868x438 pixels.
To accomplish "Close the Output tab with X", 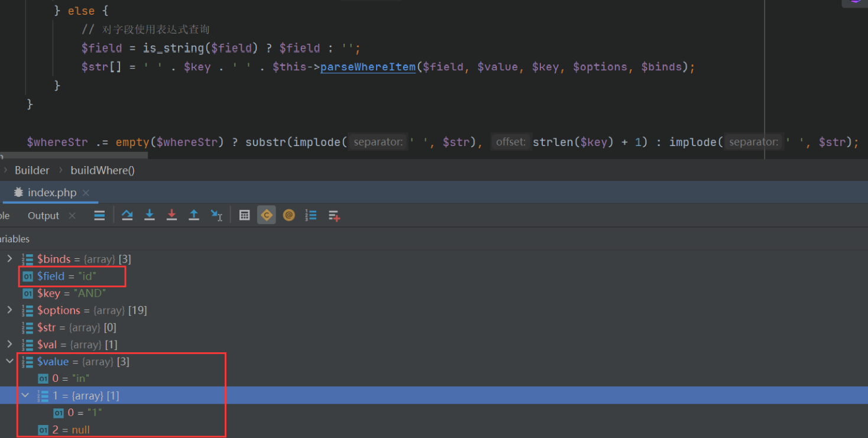I will (x=72, y=216).
